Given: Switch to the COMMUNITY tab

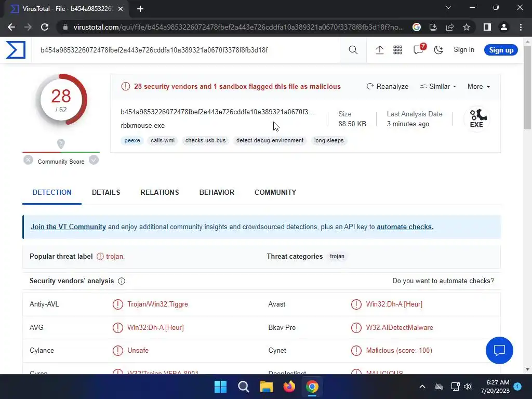Looking at the screenshot, I should point(275,192).
